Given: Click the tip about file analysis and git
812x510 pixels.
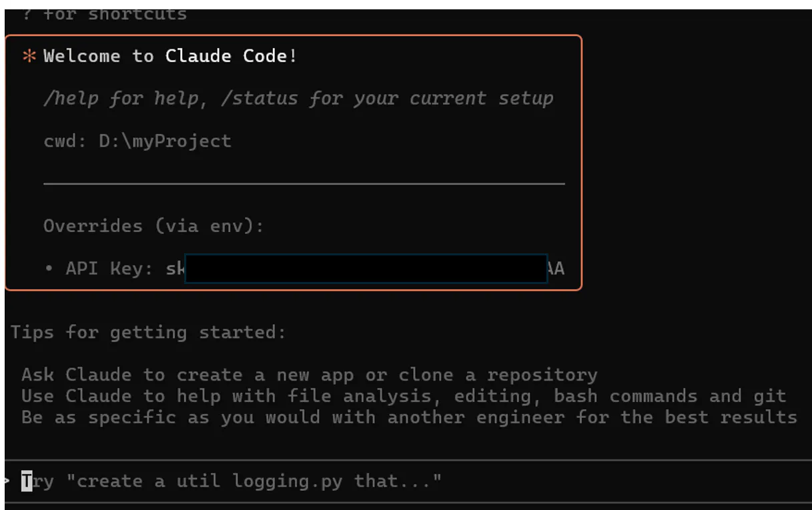Looking at the screenshot, I should tap(404, 396).
